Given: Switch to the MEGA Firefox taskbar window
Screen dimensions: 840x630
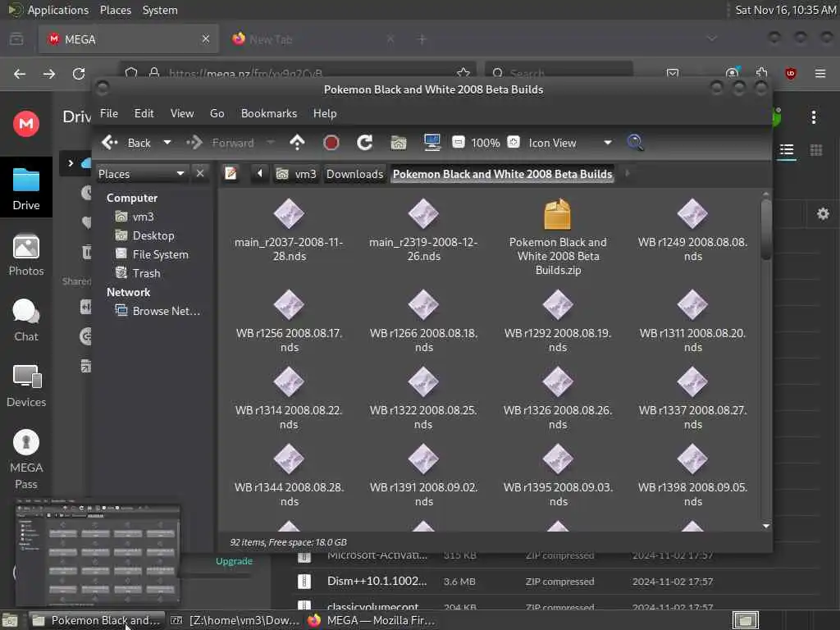Looking at the screenshot, I should click(372, 620).
